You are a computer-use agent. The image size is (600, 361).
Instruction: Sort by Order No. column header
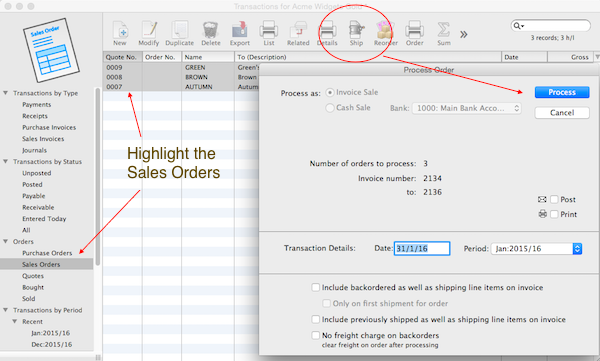point(162,57)
